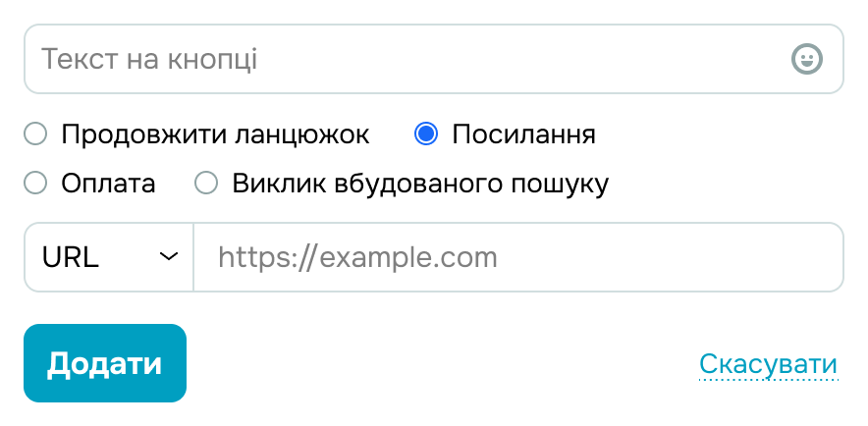
Task: Pick the "Оплата" radio option
Action: coord(35,184)
